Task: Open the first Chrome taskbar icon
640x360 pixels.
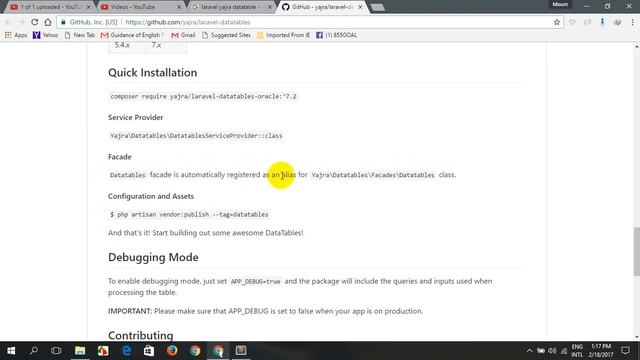Action: (x=195, y=351)
